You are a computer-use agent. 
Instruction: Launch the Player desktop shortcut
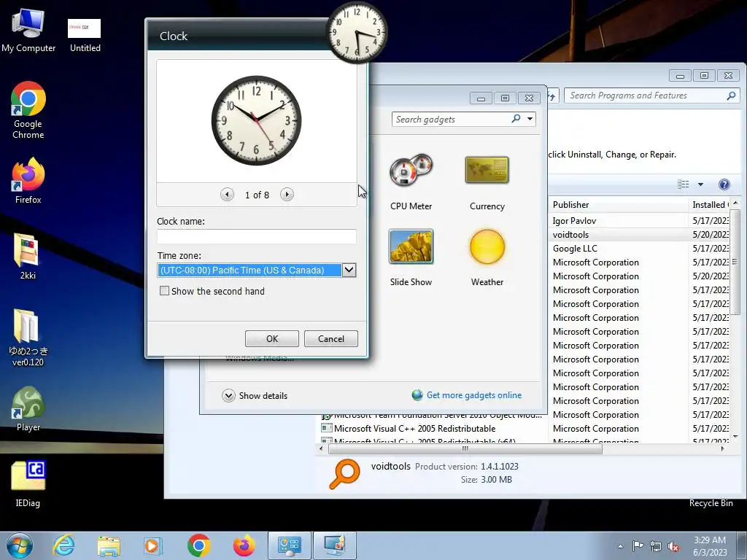point(28,408)
